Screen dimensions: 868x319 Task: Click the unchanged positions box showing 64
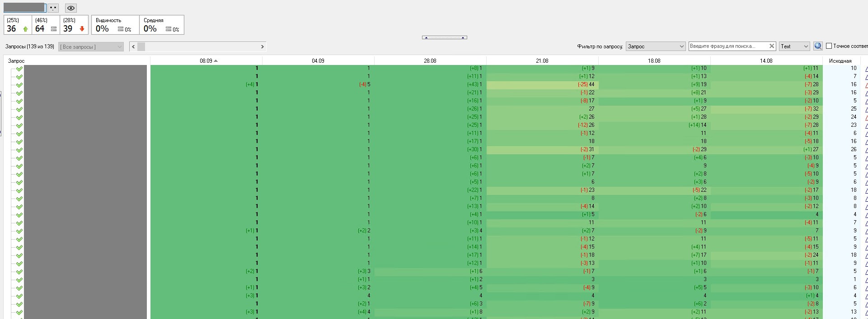pos(46,25)
